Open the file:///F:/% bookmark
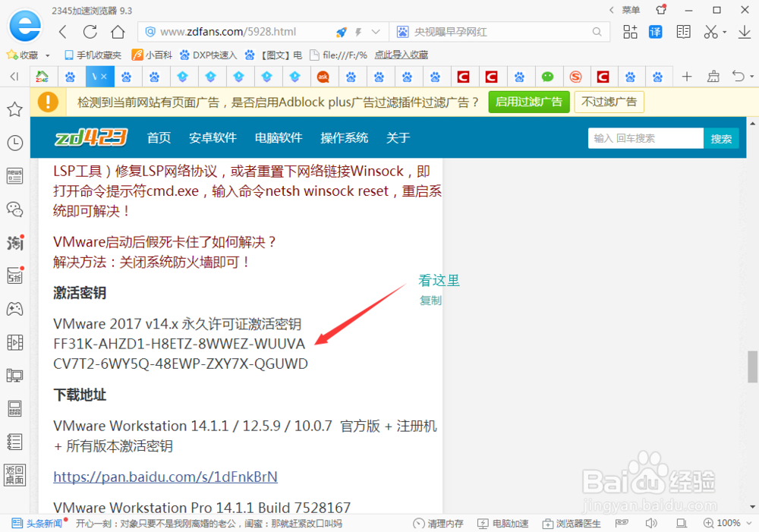Image resolution: width=759 pixels, height=532 pixels. [339, 55]
